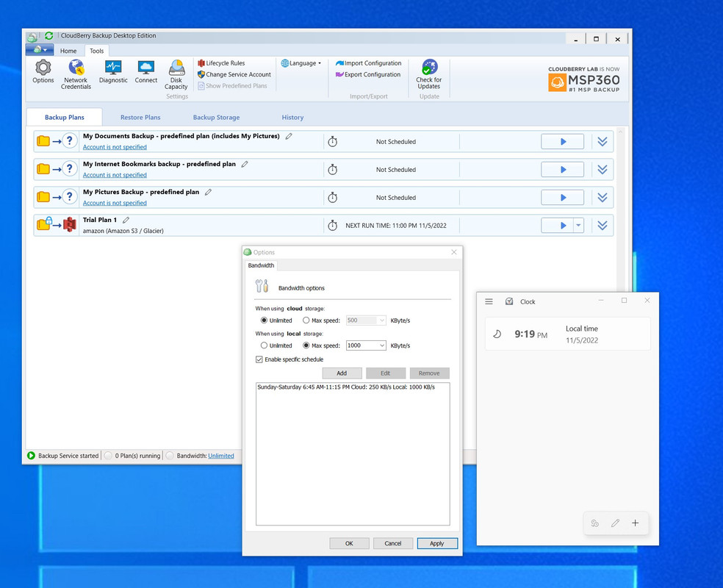Expand My Documents Backup plan details
This screenshot has width=723, height=588.
(x=602, y=142)
